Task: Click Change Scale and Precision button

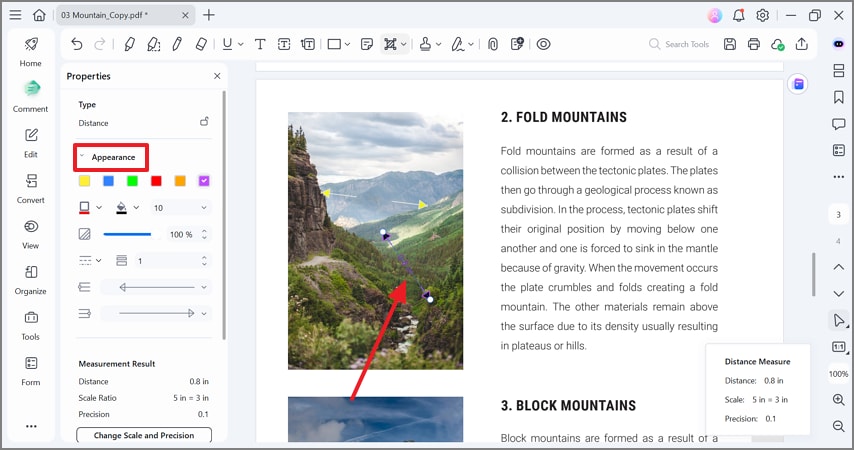Action: coord(144,435)
